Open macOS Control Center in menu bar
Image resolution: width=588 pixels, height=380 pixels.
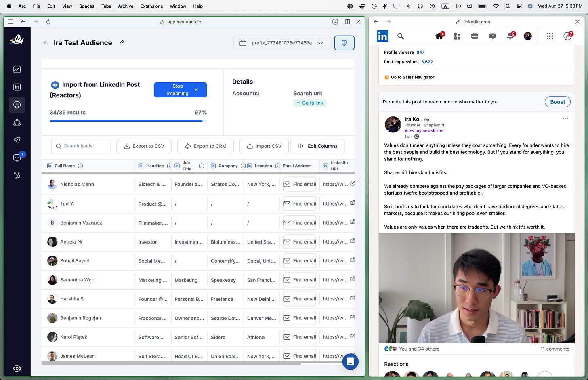519,6
